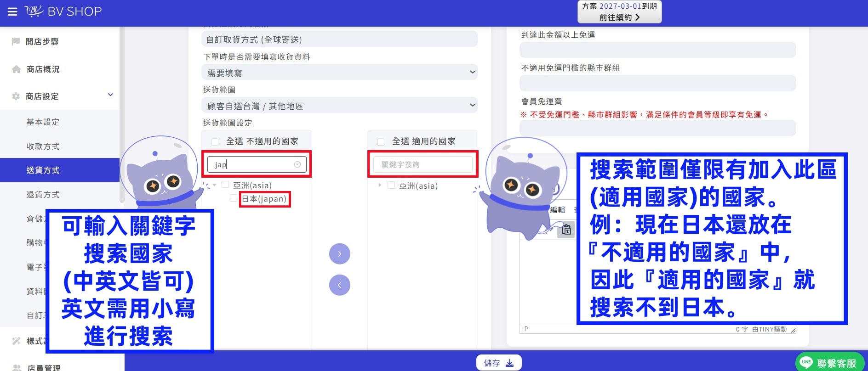Viewport: 868px width, 371px height.
Task: Focus the 自訂取貨方式 (全球寄送) name field
Action: [340, 39]
